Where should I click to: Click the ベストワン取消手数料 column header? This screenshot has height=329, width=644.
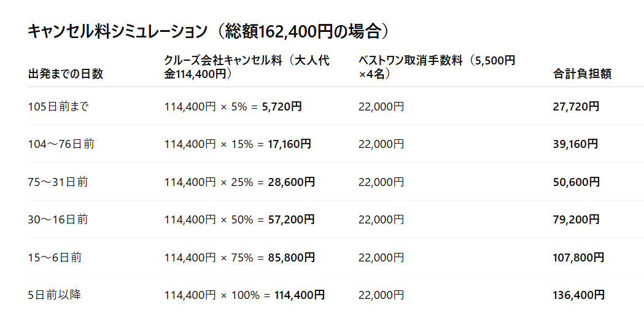point(436,67)
